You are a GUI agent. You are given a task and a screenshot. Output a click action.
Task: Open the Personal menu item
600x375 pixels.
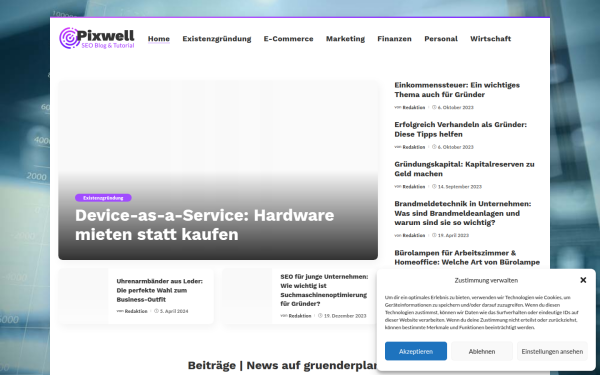[441, 39]
